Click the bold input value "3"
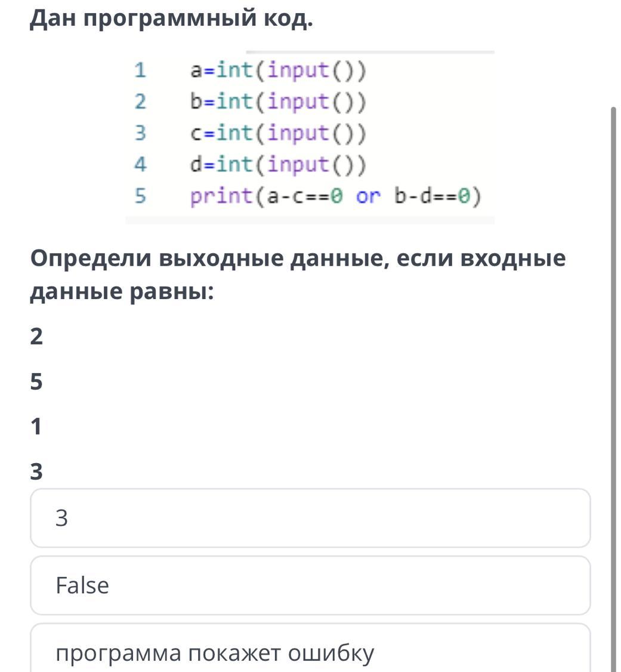This screenshot has height=672, width=621. click(x=36, y=471)
